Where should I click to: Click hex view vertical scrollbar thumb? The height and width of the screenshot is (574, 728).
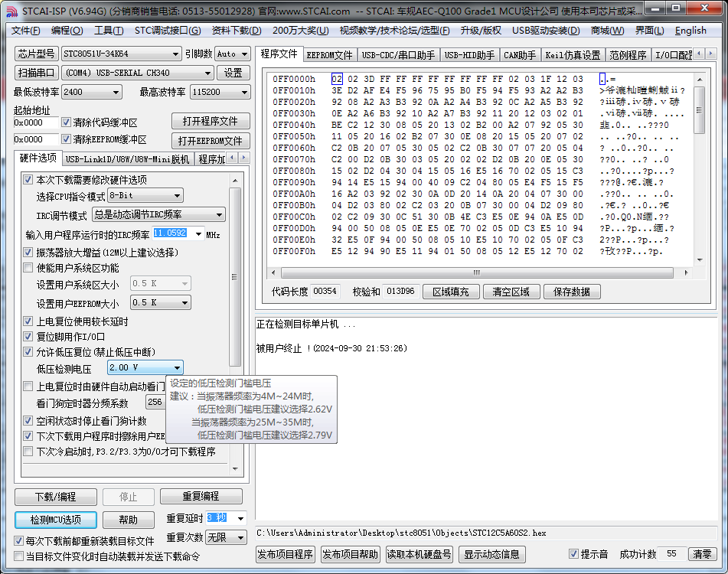(x=700, y=110)
